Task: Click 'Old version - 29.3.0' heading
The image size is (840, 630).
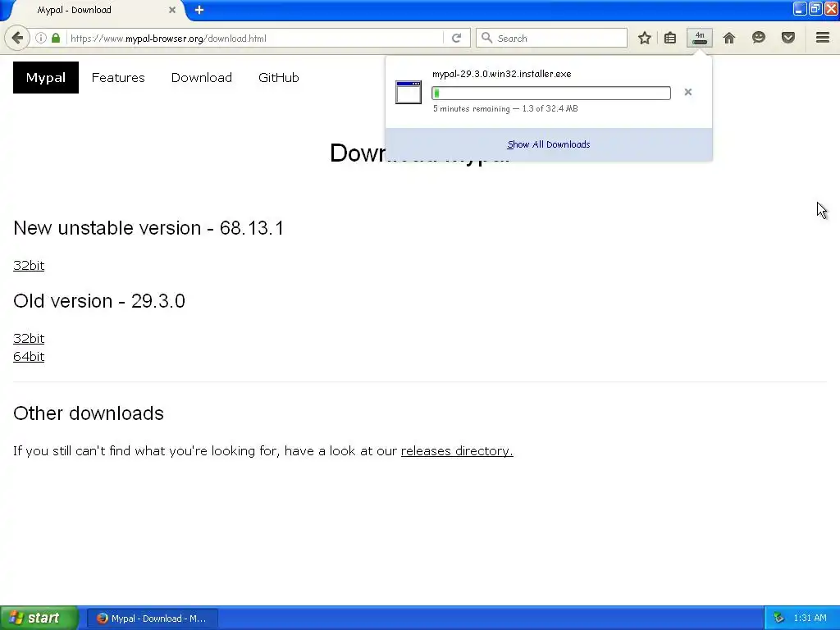Action: [x=99, y=300]
